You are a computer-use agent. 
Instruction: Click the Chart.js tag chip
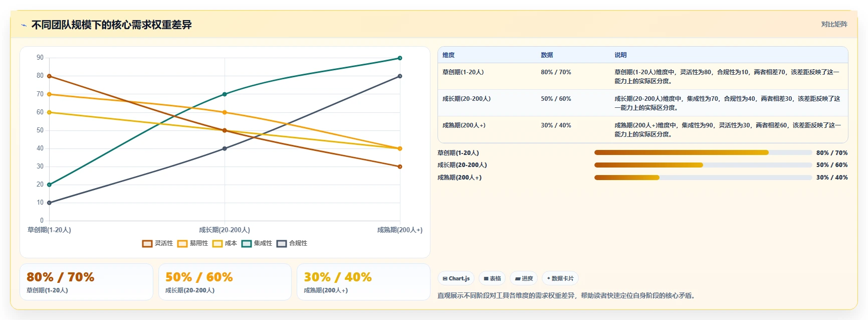pyautogui.click(x=456, y=278)
